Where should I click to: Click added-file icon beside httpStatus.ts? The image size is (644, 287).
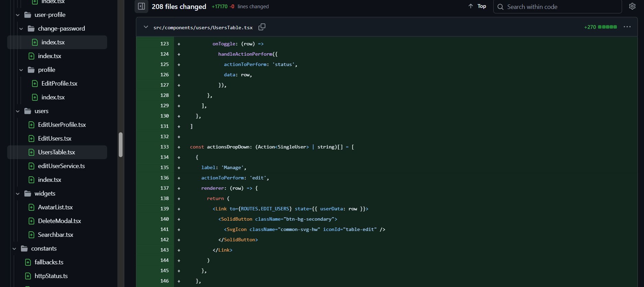pyautogui.click(x=28, y=276)
